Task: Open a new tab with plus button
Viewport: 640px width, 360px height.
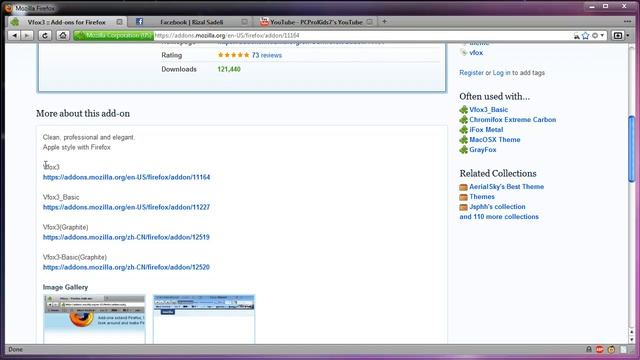Action: [384, 21]
